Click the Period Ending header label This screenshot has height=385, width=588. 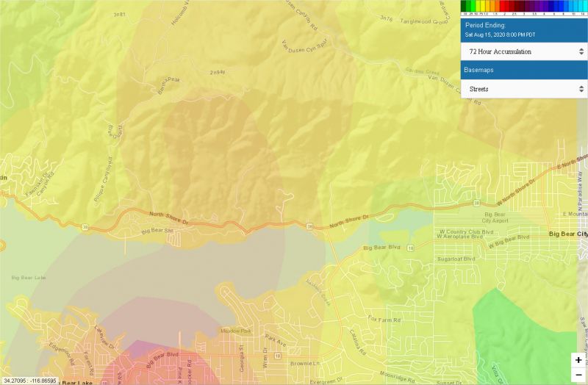point(485,25)
